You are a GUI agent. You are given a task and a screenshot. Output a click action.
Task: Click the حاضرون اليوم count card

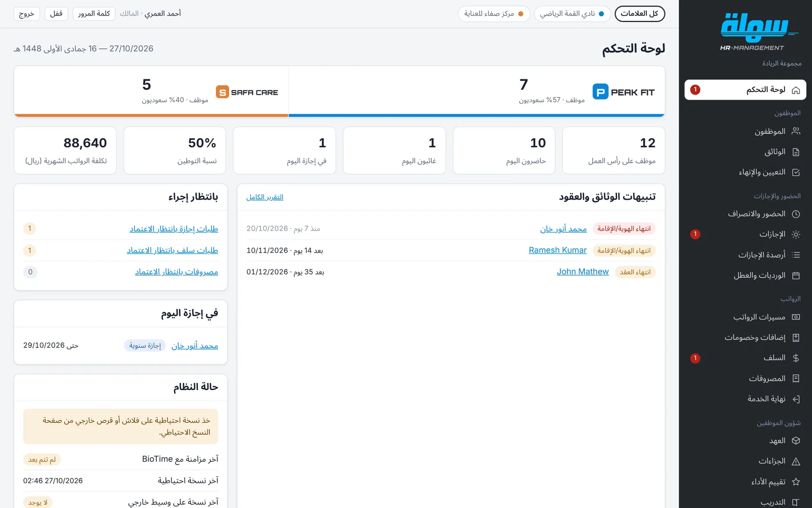pos(504,150)
